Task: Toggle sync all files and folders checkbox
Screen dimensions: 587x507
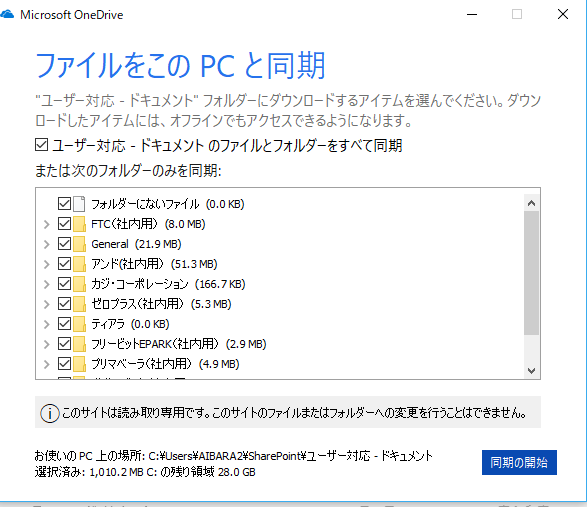Action: tap(42, 145)
